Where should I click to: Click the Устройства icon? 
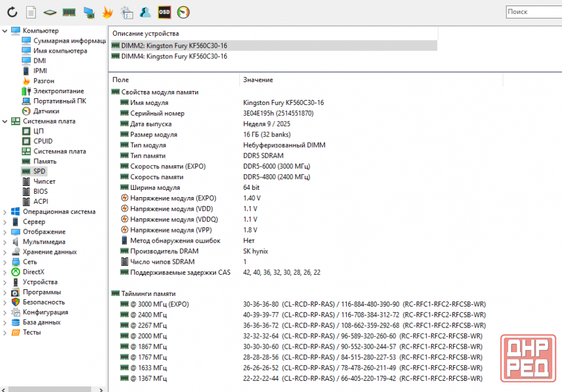click(x=15, y=282)
